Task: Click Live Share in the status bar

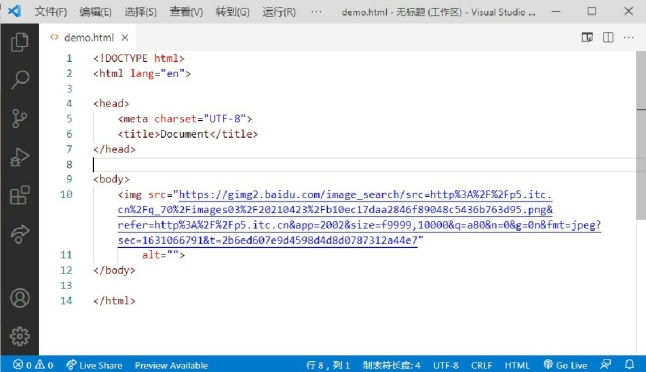Action: (94, 365)
